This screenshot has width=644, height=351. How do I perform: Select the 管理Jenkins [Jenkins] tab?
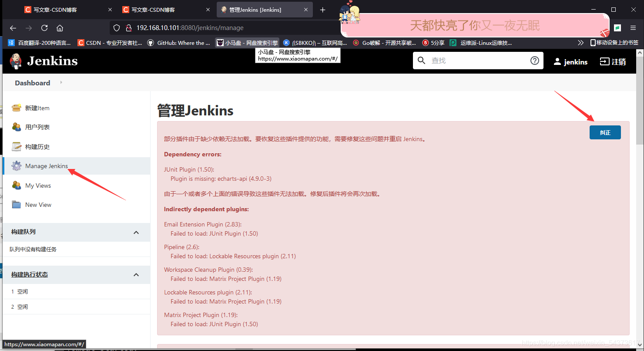pyautogui.click(x=265, y=10)
